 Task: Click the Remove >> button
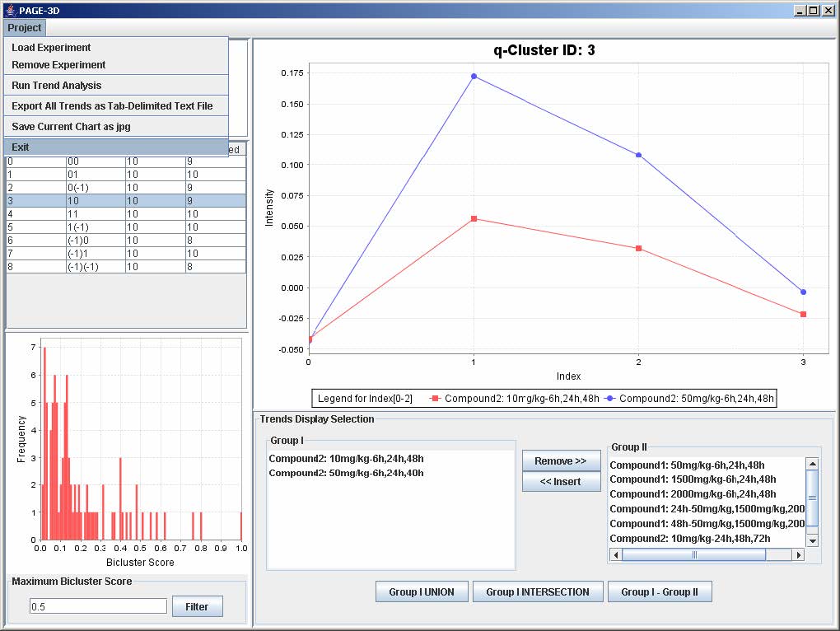561,461
